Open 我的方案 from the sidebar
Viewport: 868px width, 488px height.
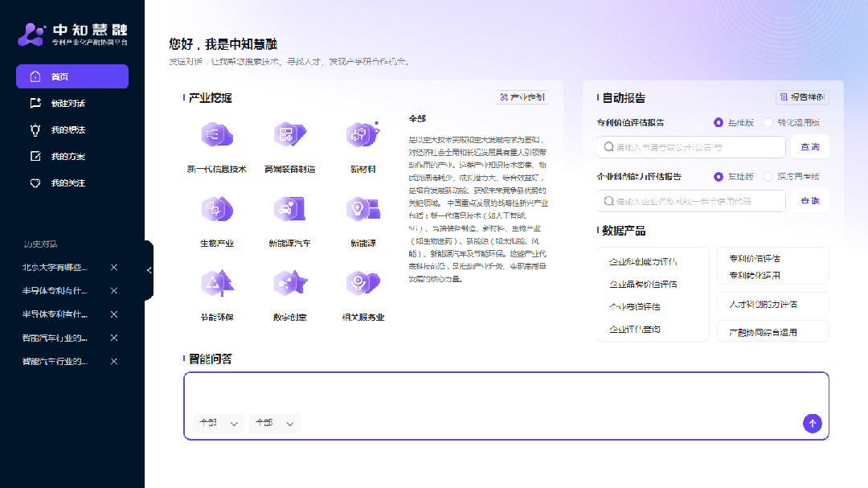(68, 156)
